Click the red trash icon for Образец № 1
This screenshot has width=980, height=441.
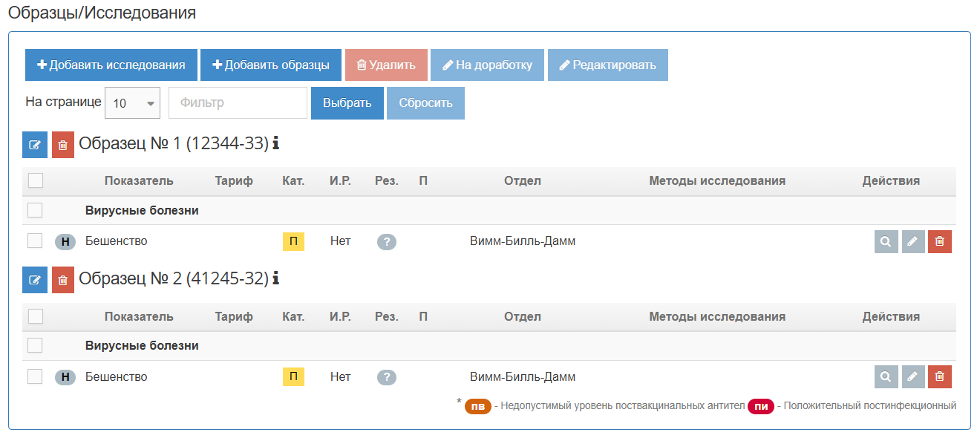pos(63,145)
